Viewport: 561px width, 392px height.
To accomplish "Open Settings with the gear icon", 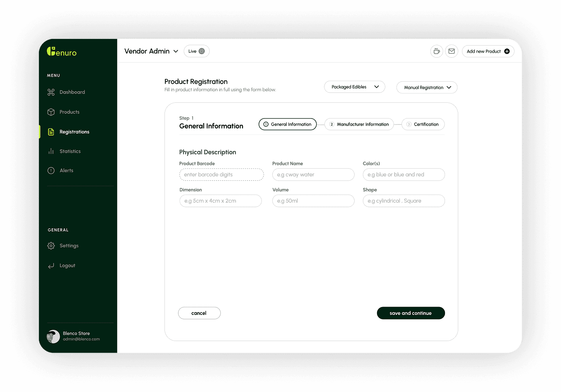I will point(51,245).
